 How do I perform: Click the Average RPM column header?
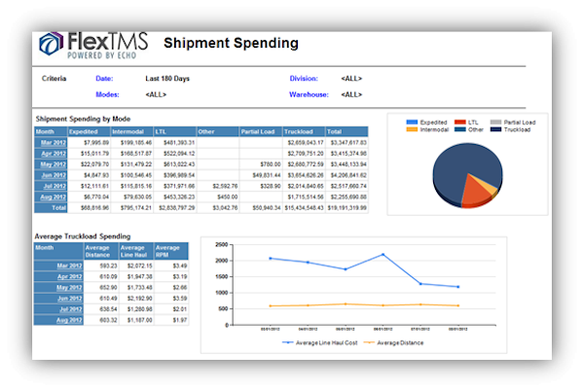tap(171, 252)
